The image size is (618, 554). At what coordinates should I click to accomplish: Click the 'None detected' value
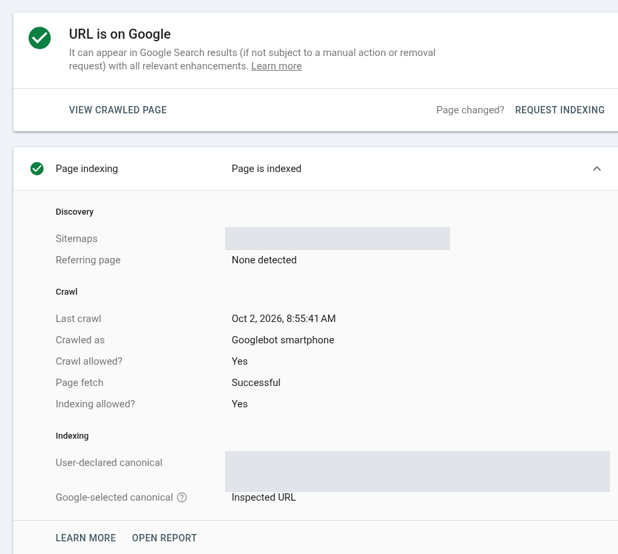264,260
